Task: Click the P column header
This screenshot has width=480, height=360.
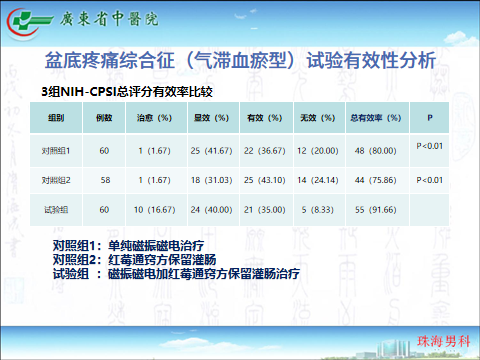Action: pos(430,118)
